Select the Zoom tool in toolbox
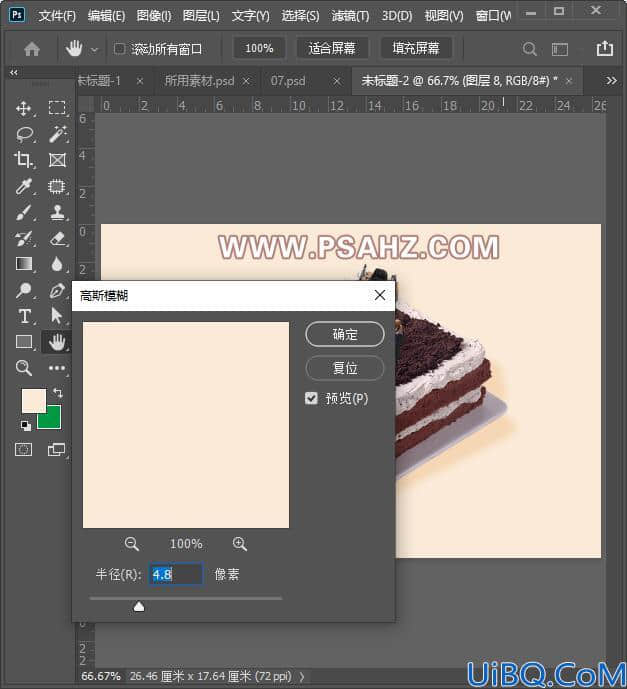Viewport: 627px width, 689px height. click(x=24, y=368)
